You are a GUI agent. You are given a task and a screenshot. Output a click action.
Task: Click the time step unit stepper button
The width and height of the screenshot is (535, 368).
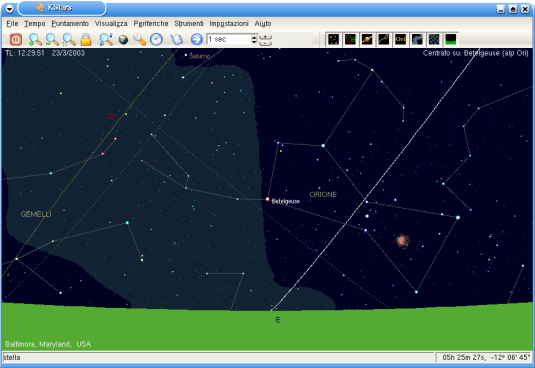coord(265,40)
